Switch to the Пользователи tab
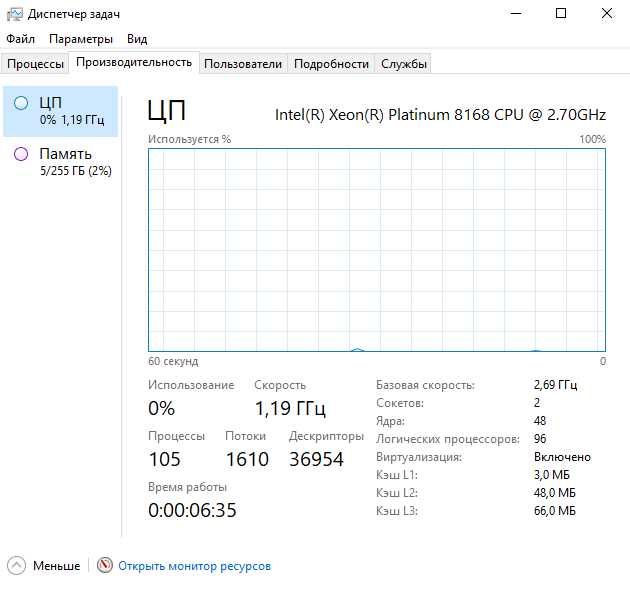Screen dimensions: 630x590 coord(243,64)
